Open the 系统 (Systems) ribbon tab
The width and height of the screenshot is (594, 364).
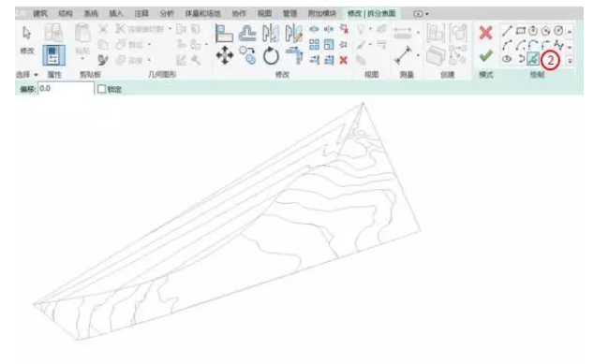pyautogui.click(x=91, y=14)
